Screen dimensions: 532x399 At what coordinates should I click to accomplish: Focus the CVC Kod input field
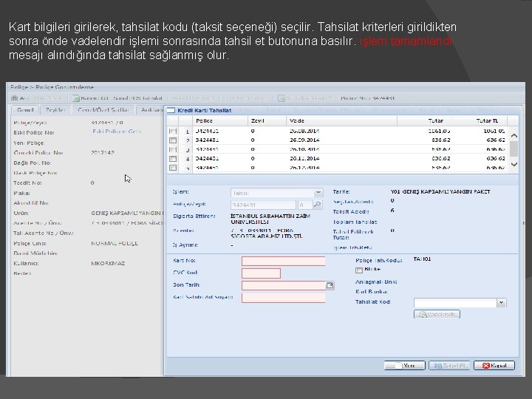pos(261,273)
